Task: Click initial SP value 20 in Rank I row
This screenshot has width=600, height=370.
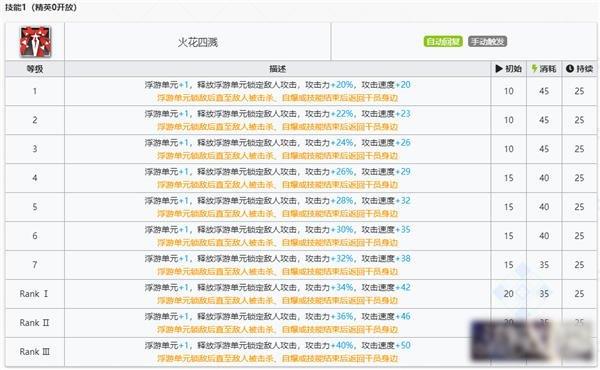Action: click(x=509, y=294)
